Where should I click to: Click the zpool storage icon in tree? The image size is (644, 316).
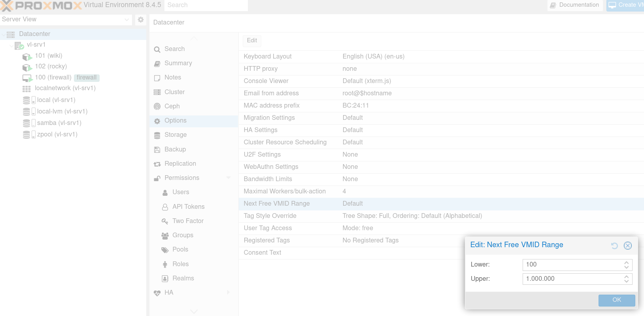(x=26, y=135)
